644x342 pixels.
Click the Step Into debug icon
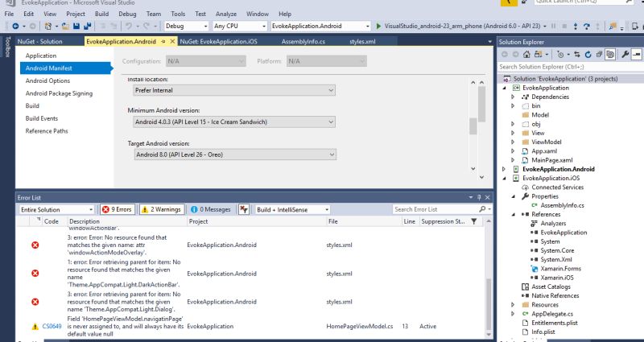pyautogui.click(x=575, y=27)
